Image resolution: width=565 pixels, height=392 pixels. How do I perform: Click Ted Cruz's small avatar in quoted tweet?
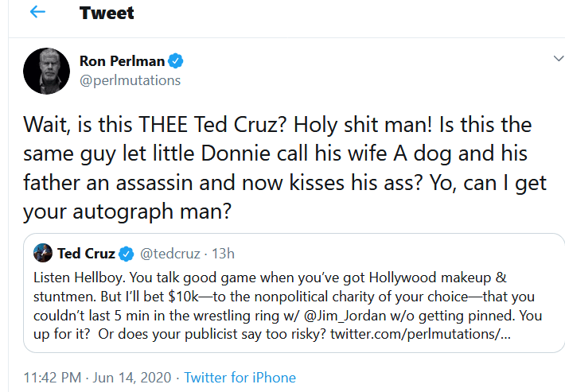(43, 254)
